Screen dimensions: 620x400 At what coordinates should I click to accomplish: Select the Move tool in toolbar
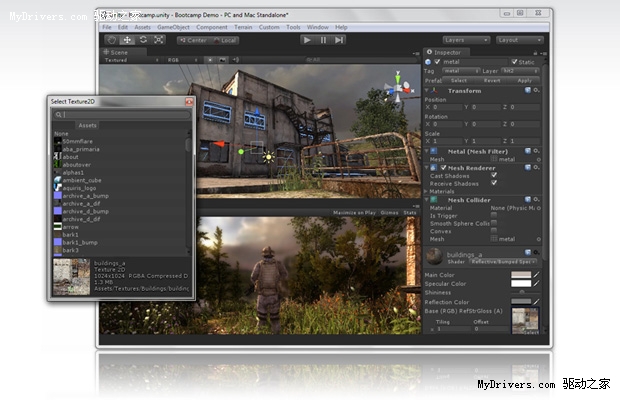click(127, 40)
